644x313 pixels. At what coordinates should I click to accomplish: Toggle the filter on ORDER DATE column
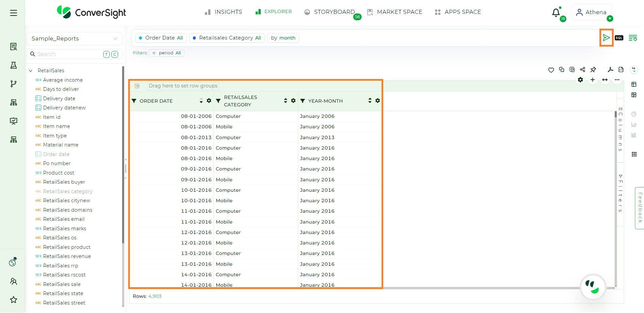click(x=134, y=101)
